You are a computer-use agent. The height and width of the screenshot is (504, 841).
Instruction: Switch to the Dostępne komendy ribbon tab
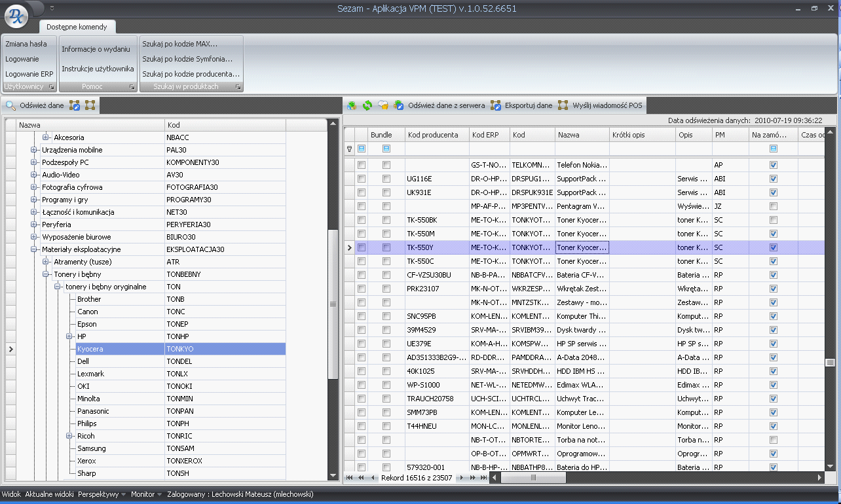point(77,26)
